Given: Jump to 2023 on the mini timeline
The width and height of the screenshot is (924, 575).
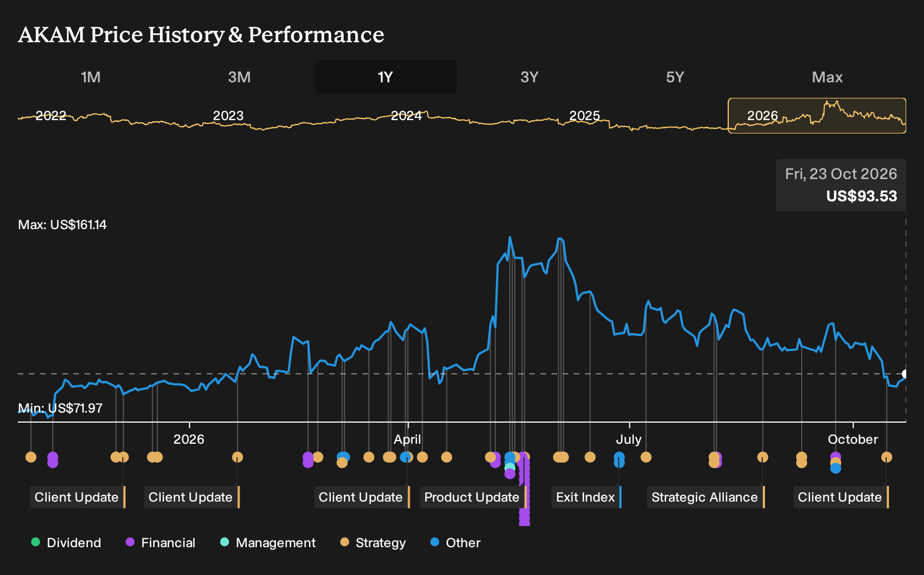Looking at the screenshot, I should 228,116.
